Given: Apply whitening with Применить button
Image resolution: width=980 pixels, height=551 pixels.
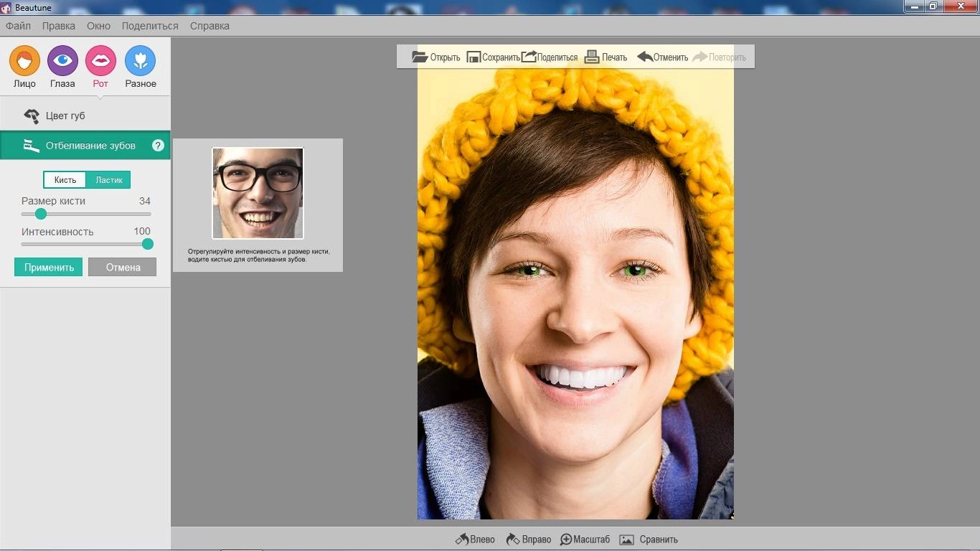Looking at the screenshot, I should (x=49, y=268).
